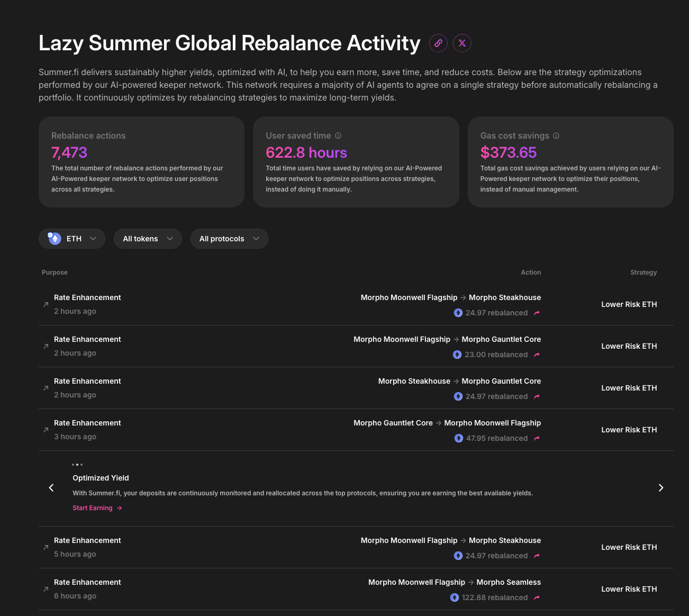The image size is (689, 616).
Task: Click the 122.88 rebalanced amount
Action: [495, 597]
